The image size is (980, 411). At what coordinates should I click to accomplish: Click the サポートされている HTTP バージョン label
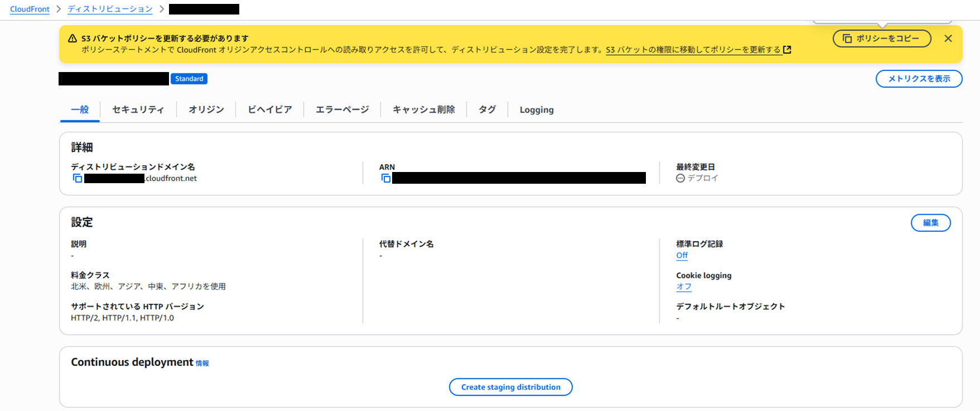click(137, 307)
